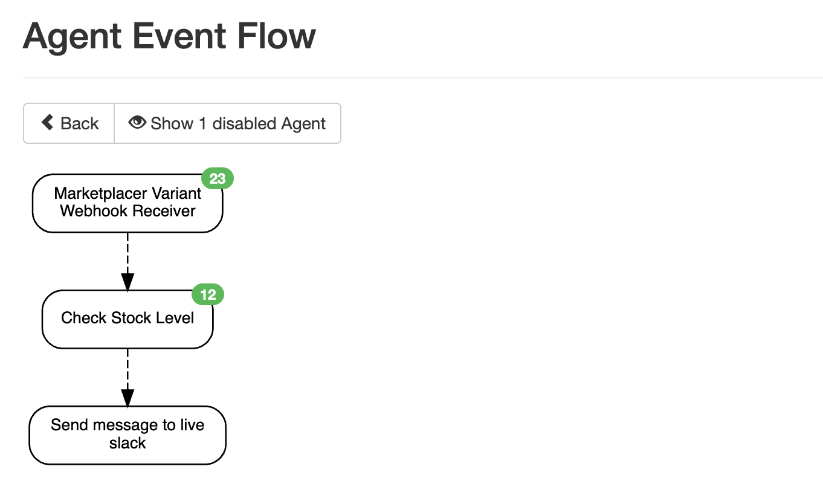Click the word "Agent" in the page title
The image size is (823, 504).
[73, 36]
